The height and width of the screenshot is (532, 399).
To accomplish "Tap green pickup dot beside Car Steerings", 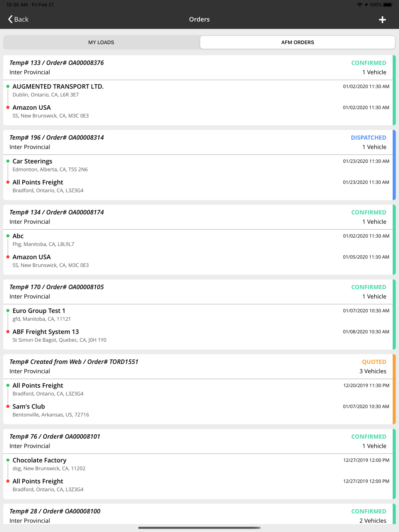I will pyautogui.click(x=8, y=161).
